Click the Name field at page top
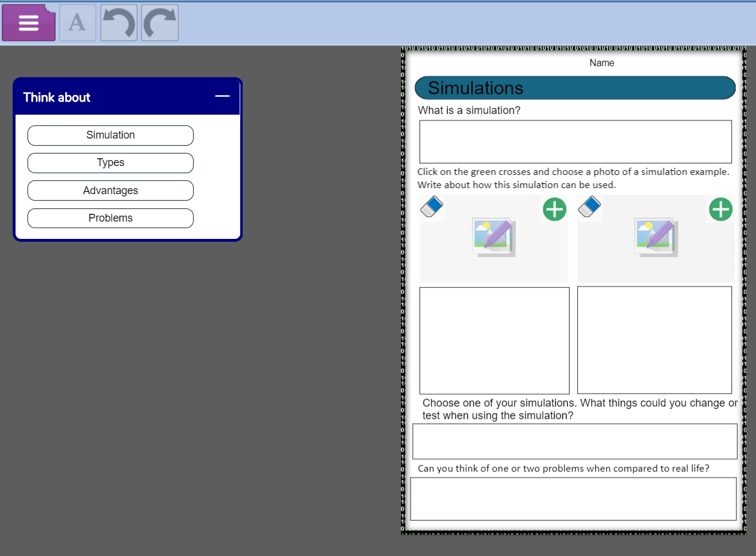756x556 pixels. click(x=602, y=63)
